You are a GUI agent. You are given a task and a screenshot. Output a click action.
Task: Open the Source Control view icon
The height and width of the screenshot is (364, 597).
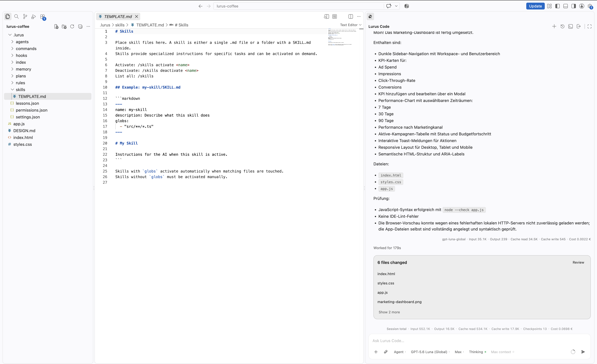click(25, 16)
